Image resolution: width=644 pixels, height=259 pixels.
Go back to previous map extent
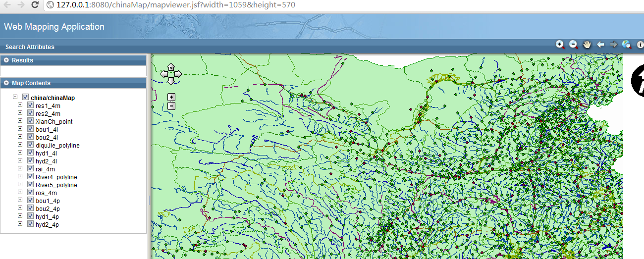click(600, 45)
